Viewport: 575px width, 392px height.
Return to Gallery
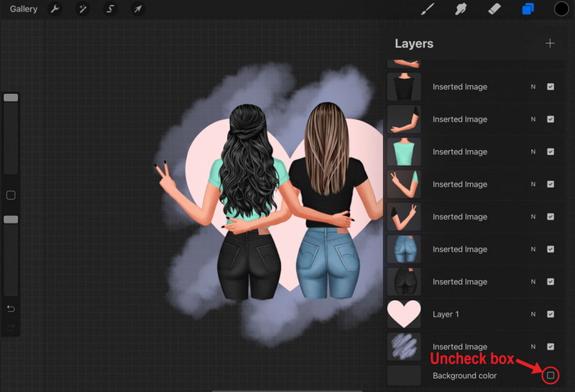(24, 9)
